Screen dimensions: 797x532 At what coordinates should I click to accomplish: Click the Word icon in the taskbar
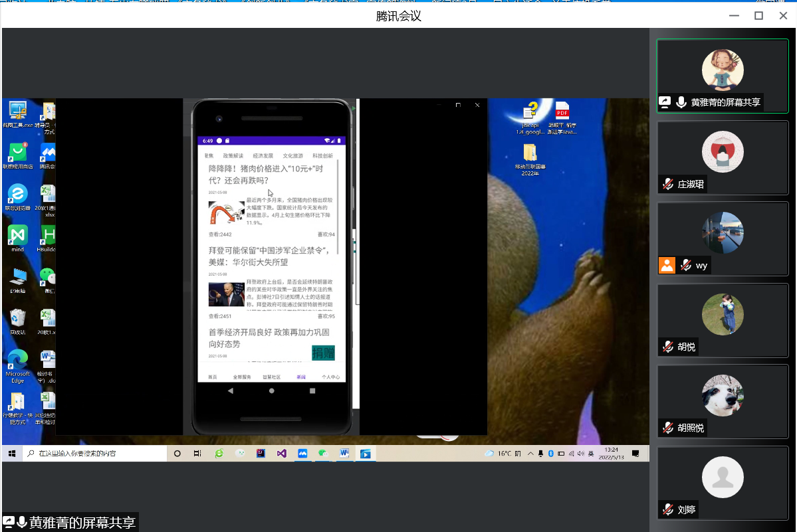point(344,453)
